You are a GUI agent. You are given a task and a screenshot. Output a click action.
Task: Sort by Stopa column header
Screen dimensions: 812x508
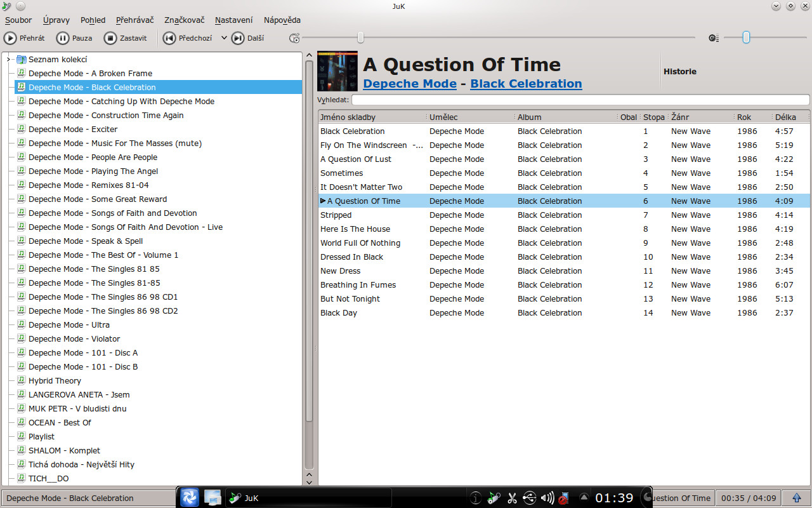click(x=654, y=117)
